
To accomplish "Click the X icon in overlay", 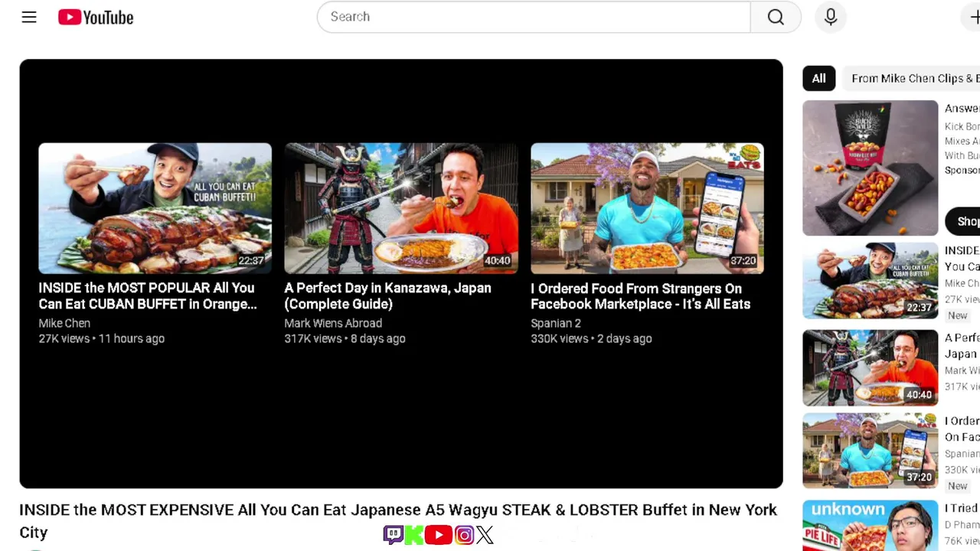I will 485,534.
